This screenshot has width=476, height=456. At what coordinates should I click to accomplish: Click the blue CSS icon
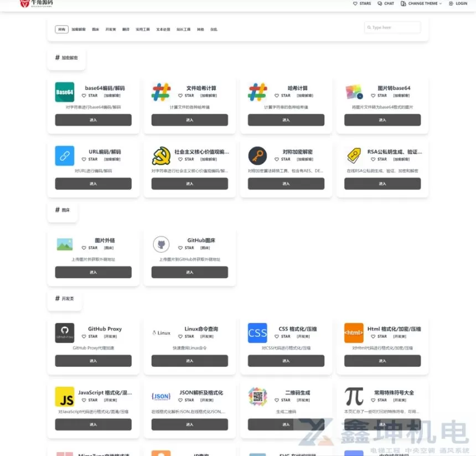(257, 333)
